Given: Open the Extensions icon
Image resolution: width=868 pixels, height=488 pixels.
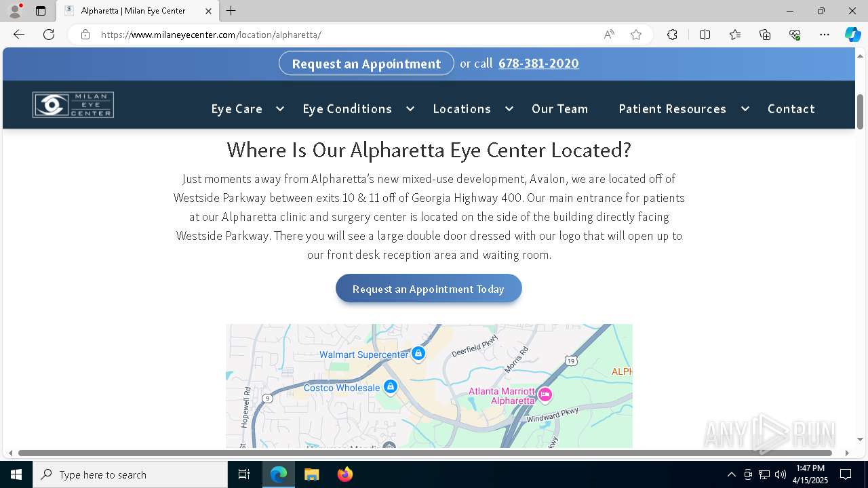Looking at the screenshot, I should pos(672,35).
